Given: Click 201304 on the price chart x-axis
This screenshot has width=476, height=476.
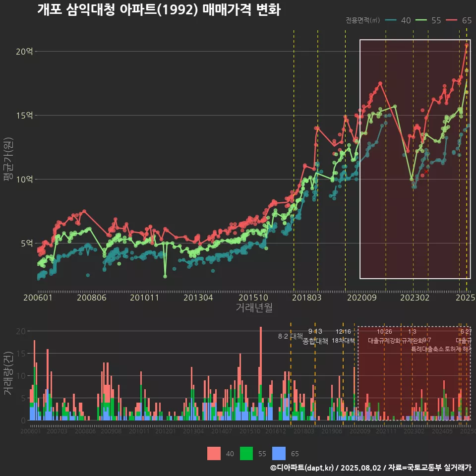Looking at the screenshot, I should coord(198,297).
